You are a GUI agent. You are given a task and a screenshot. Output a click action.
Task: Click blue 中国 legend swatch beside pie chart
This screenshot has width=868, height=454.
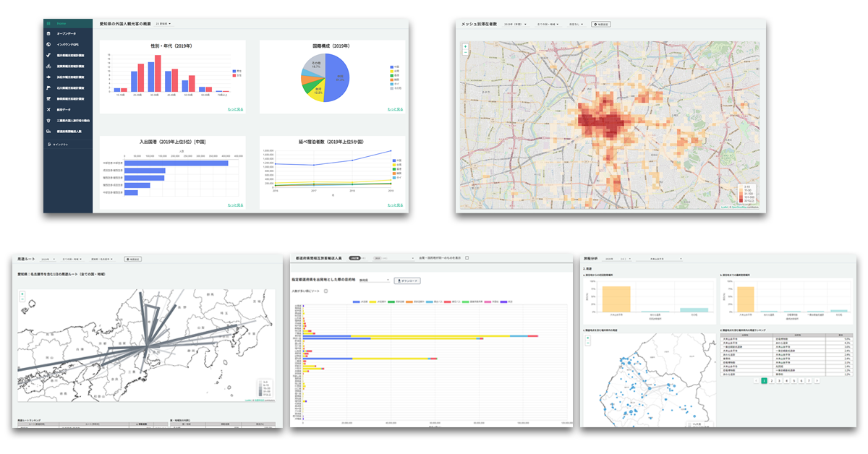coord(391,67)
